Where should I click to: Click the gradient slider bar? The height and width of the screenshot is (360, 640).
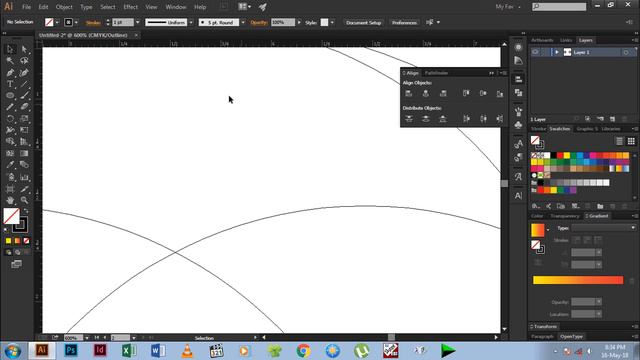[578, 280]
